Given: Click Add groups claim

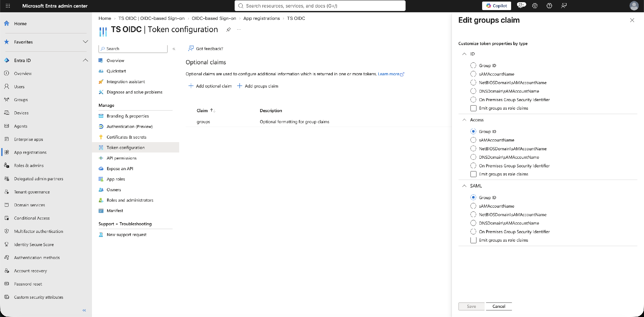Looking at the screenshot, I should [258, 86].
